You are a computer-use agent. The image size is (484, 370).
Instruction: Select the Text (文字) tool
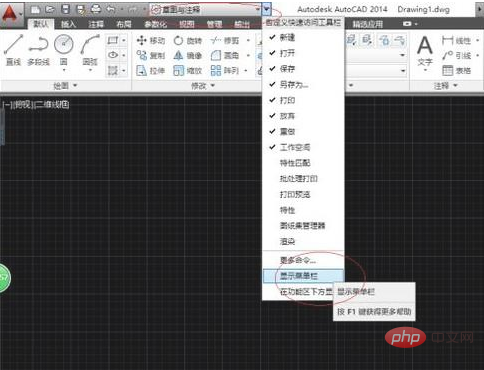click(x=425, y=51)
